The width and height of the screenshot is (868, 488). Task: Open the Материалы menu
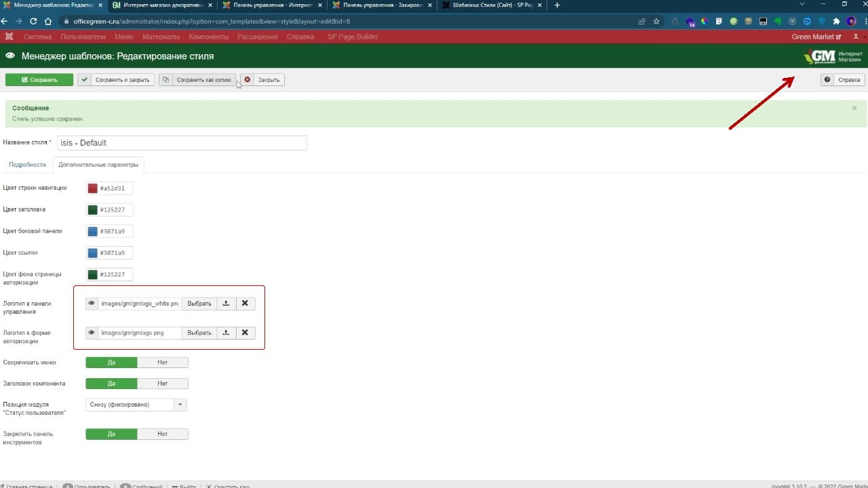click(161, 37)
